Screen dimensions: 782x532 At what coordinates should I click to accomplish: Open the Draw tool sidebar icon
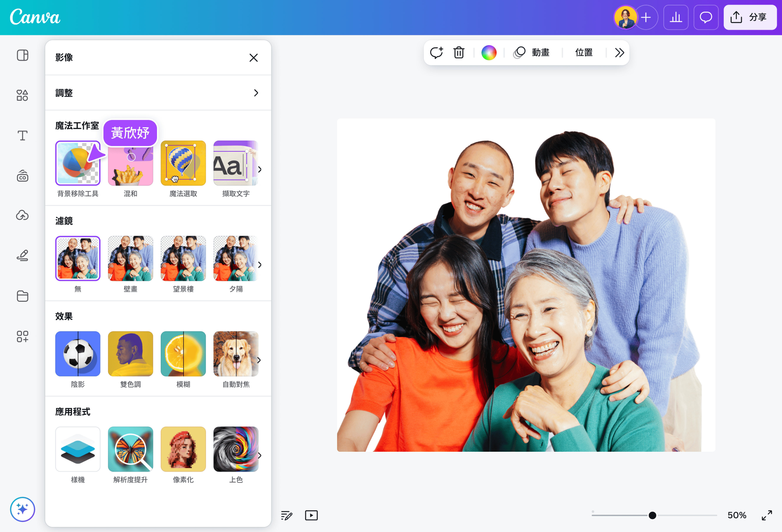tap(23, 255)
